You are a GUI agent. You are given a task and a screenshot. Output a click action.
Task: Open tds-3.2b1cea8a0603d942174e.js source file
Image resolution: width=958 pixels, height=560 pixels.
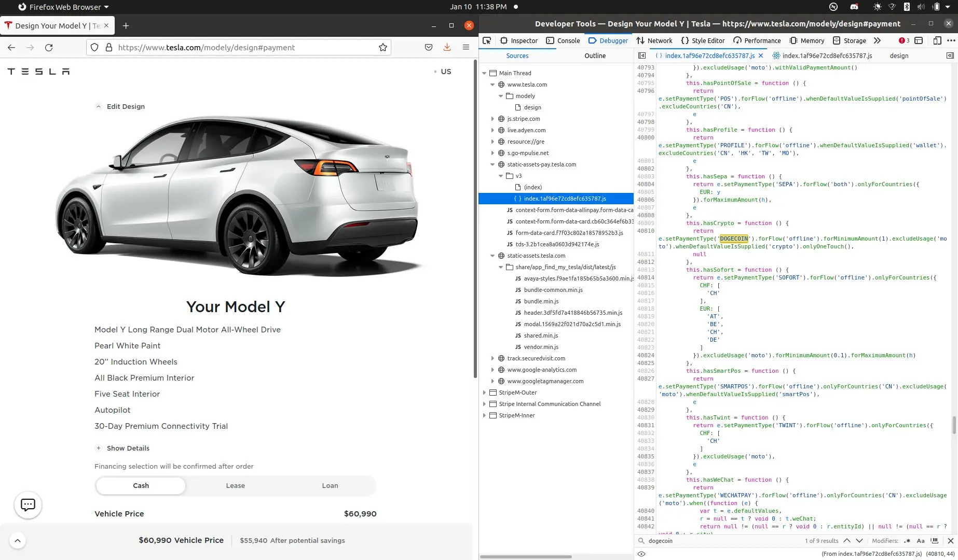point(557,244)
